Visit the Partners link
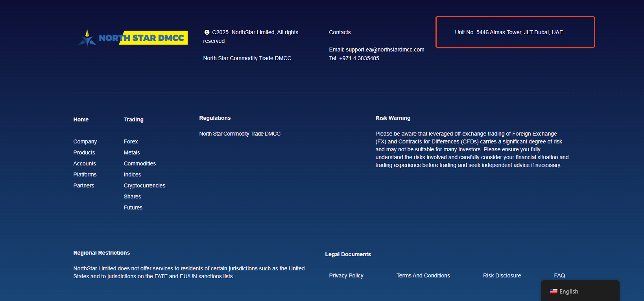Viewport: 644px width, 301px height. 84,185
